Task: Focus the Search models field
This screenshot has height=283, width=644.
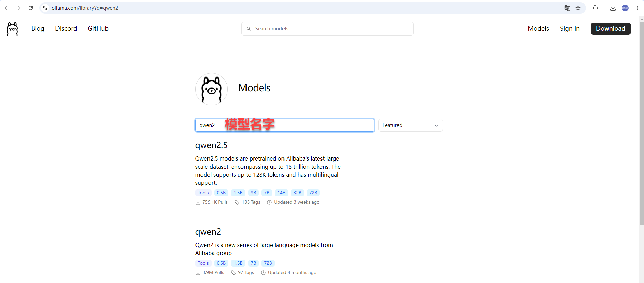Action: coord(328,29)
